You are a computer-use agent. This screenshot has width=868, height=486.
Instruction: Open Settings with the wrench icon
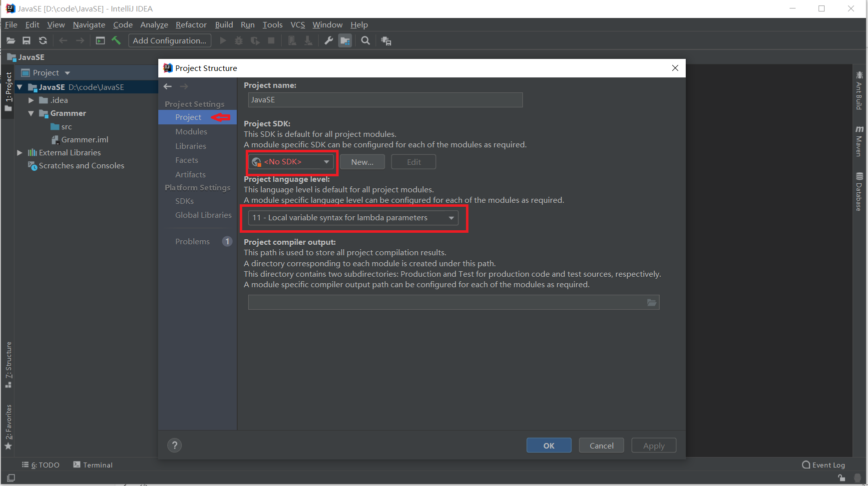(328, 41)
